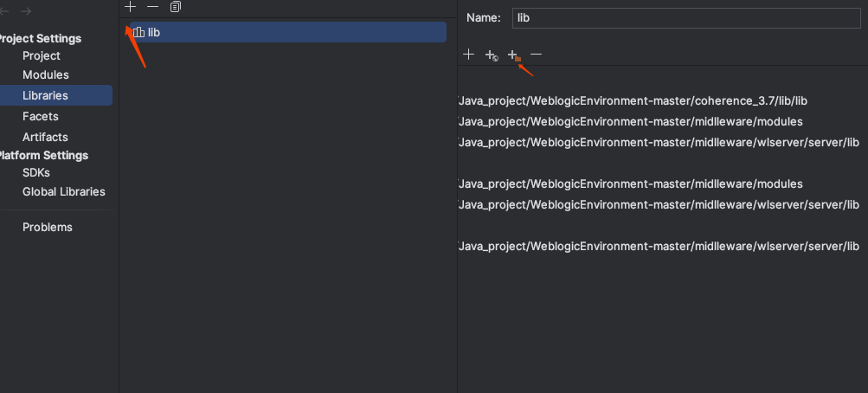
Task: Click the forward navigation arrow
Action: point(26,11)
